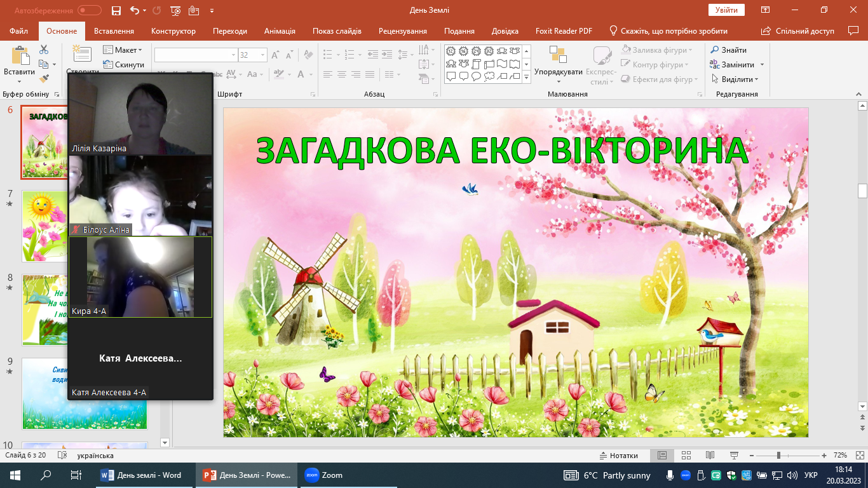868x488 pixels.
Task: Click the Увійти sign-in button
Action: click(726, 10)
